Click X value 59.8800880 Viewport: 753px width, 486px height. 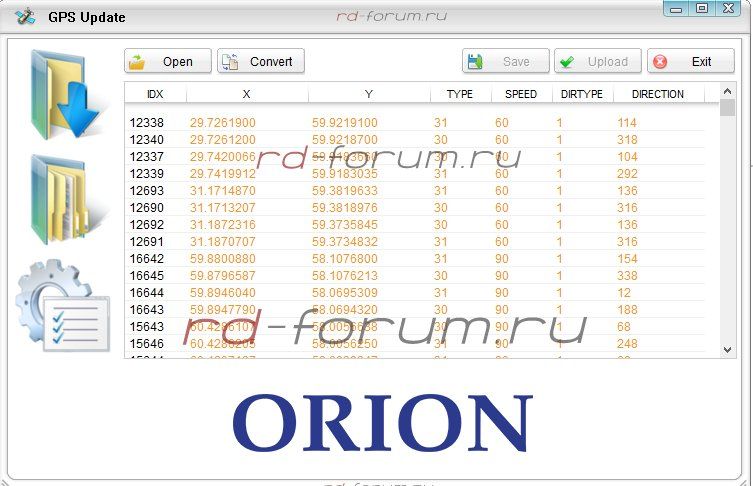point(222,259)
